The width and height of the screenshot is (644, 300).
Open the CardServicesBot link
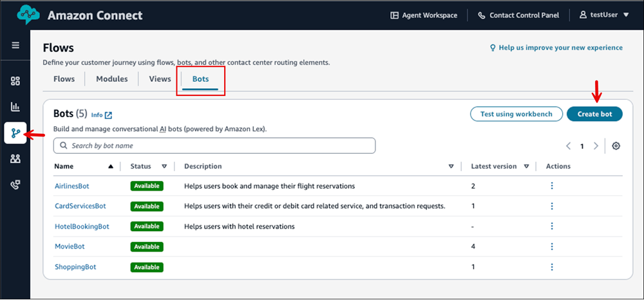pos(80,206)
